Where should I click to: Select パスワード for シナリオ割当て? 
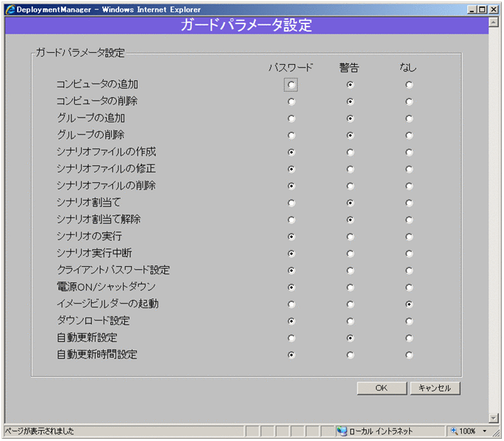pyautogui.click(x=291, y=203)
